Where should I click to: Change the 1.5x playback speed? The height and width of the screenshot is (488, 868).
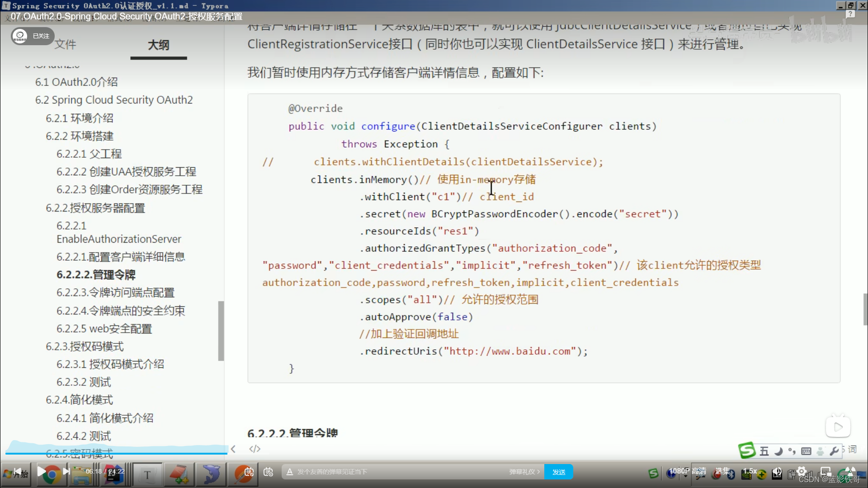pyautogui.click(x=750, y=471)
